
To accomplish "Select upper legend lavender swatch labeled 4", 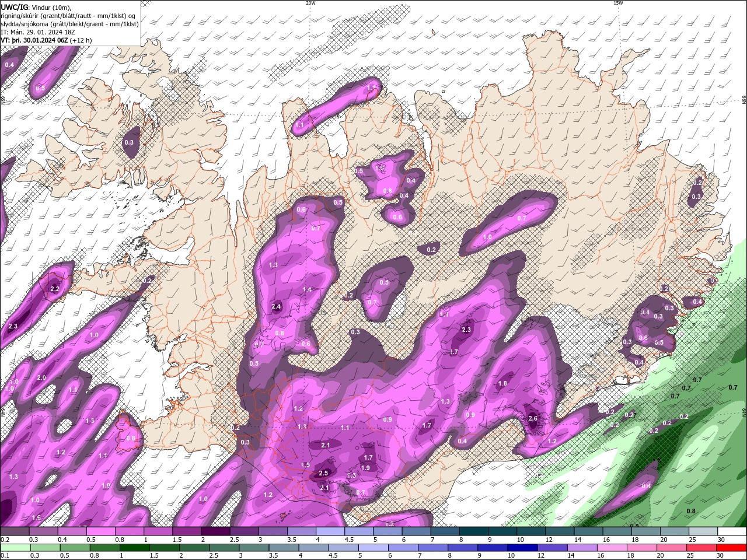I will click(330, 531).
